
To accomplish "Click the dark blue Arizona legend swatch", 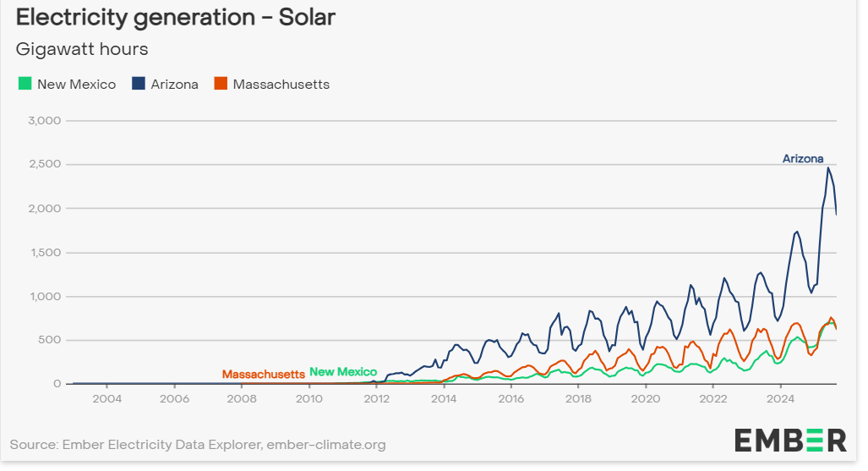I will click(138, 84).
